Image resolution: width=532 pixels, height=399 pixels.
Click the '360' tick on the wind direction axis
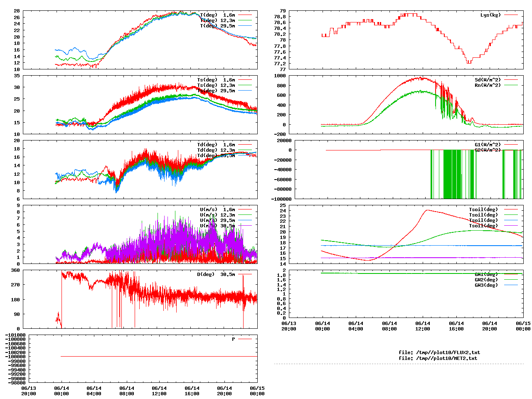click(15, 270)
